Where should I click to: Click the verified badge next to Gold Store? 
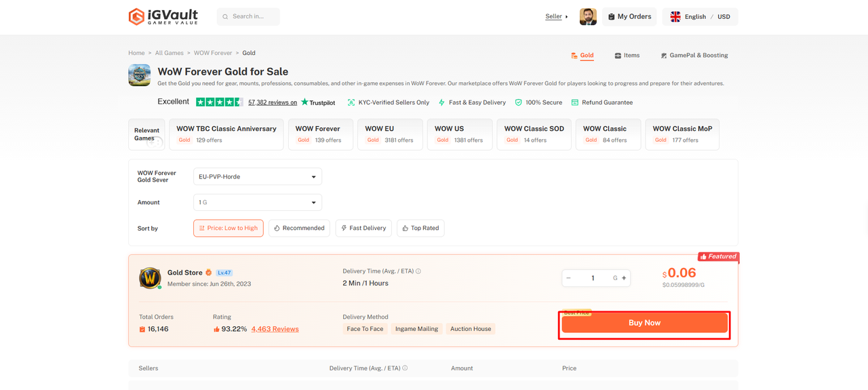209,273
